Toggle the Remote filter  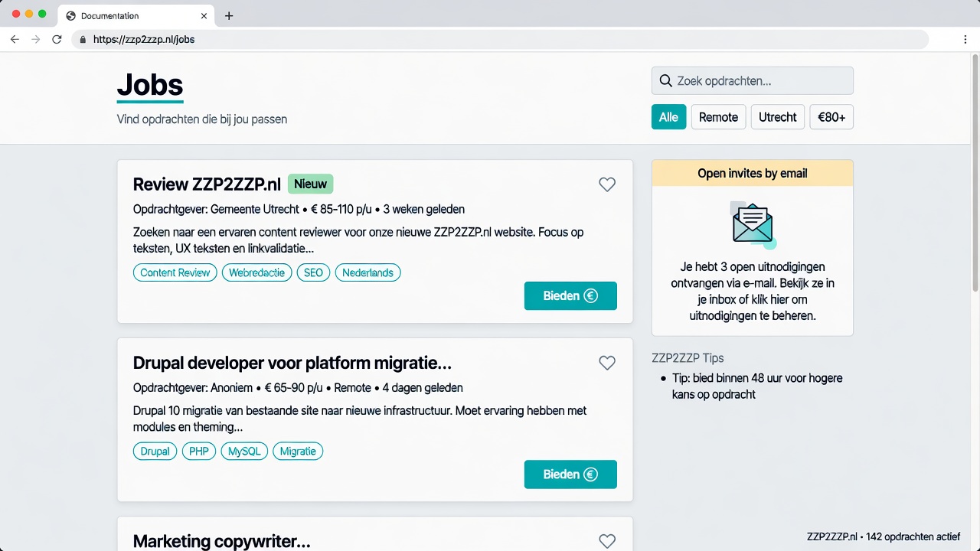point(718,117)
